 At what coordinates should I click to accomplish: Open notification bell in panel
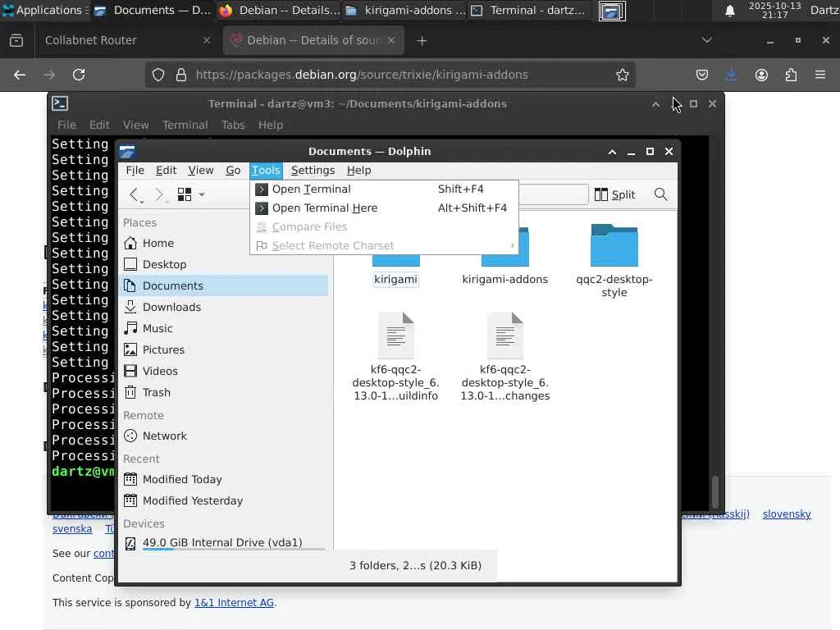pyautogui.click(x=729, y=11)
